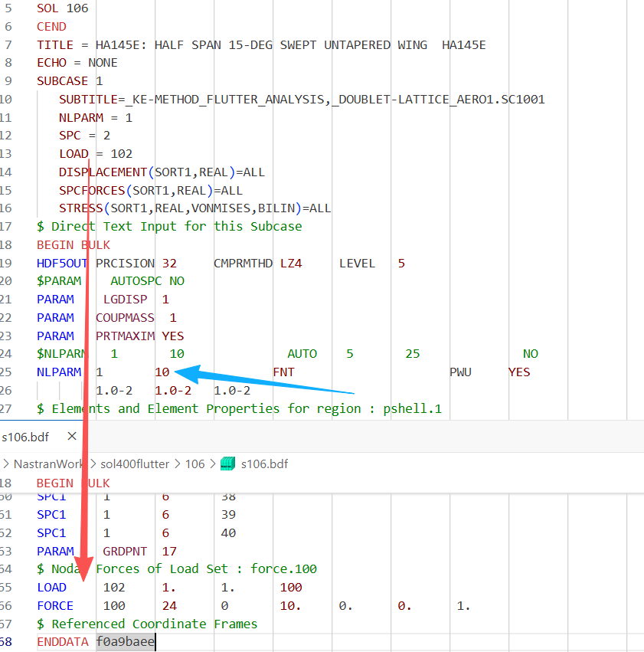Jump to sticky BEGIN BULK header below breadcrumb

coord(73,483)
